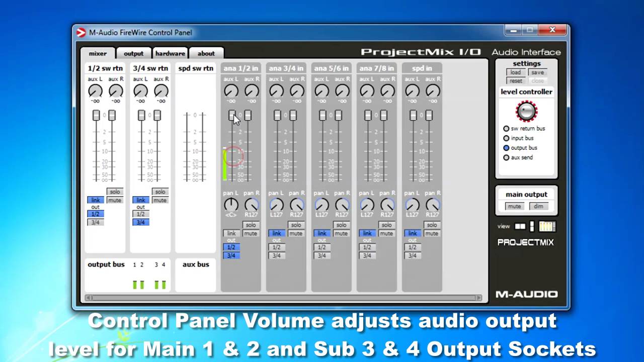Image resolution: width=644 pixels, height=362 pixels.
Task: Click the pan R knob on ana 1/2 in
Action: pos(252,205)
